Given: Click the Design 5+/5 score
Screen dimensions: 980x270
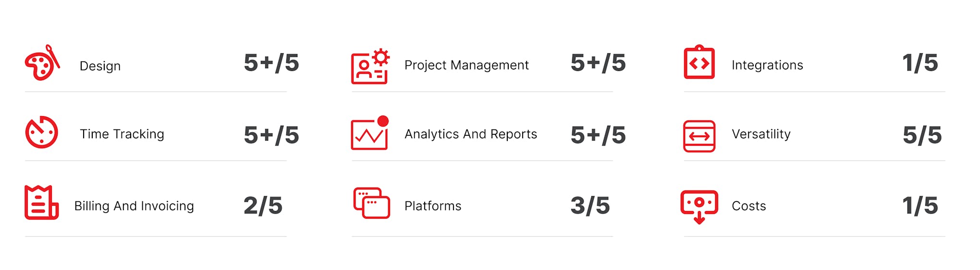Looking at the screenshot, I should [271, 63].
